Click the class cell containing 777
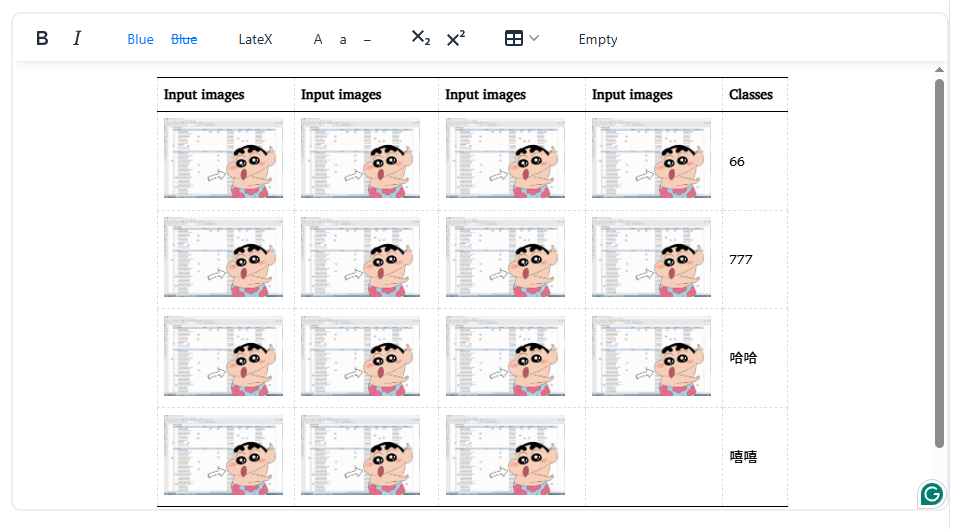Viewport: 955px width, 529px height. [755, 260]
